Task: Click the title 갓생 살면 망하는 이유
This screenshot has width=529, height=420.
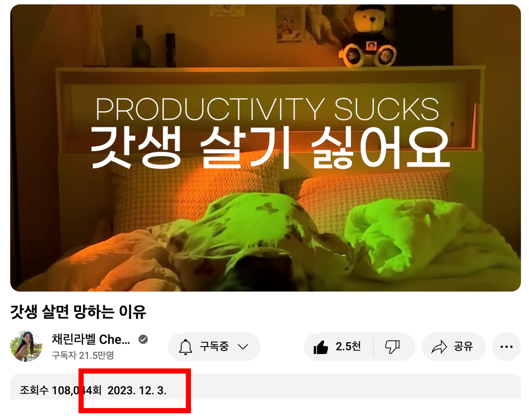Action: click(x=78, y=312)
